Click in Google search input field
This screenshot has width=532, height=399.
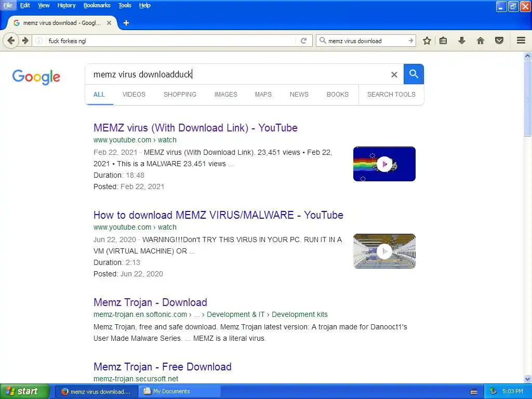pos(237,74)
